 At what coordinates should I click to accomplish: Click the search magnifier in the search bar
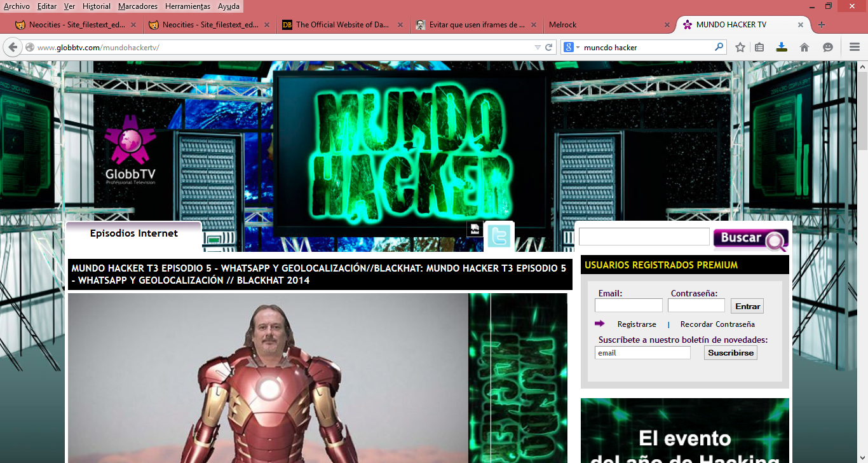[x=719, y=47]
